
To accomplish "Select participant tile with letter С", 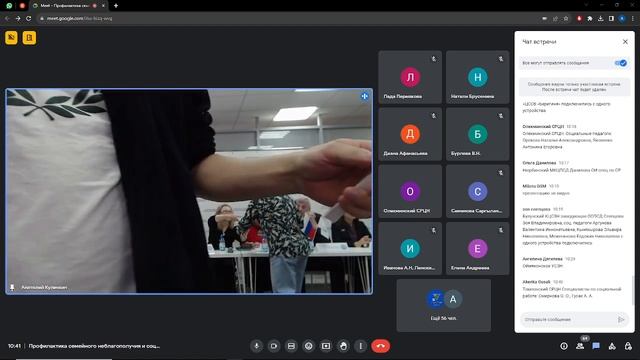I will (x=477, y=191).
